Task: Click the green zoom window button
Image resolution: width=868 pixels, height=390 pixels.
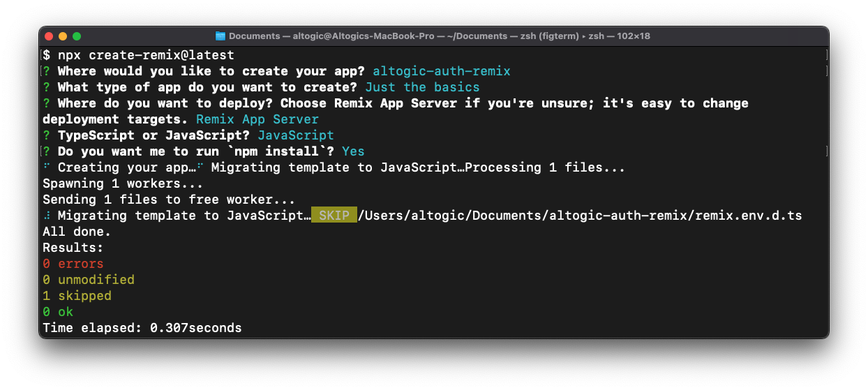Action: [77, 36]
